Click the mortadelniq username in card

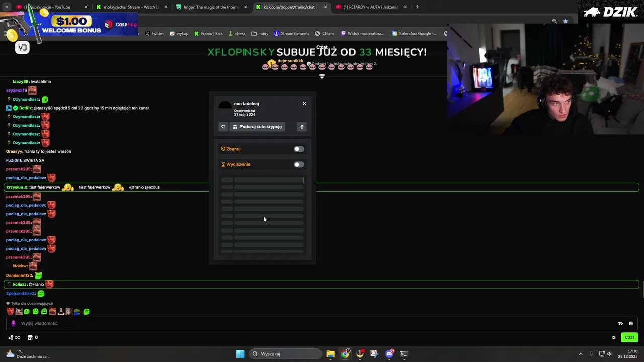(247, 104)
